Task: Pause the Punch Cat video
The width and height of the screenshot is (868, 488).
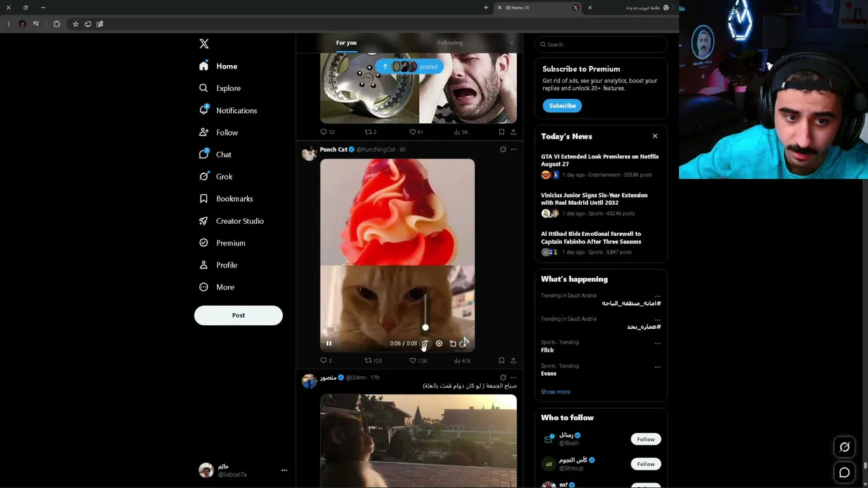Action: (329, 344)
